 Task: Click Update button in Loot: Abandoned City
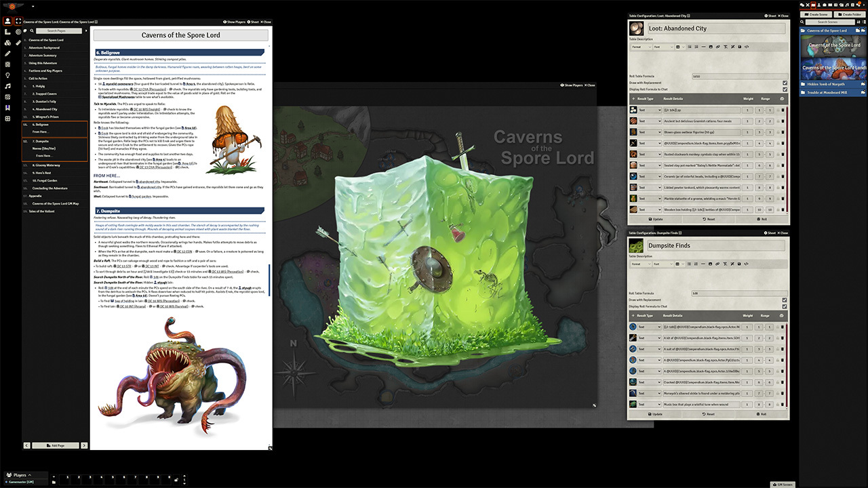pos(655,220)
